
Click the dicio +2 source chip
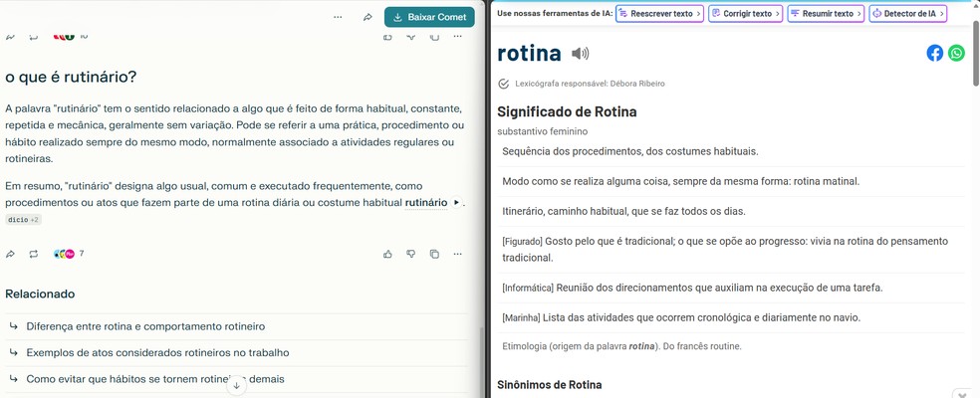[23, 220]
